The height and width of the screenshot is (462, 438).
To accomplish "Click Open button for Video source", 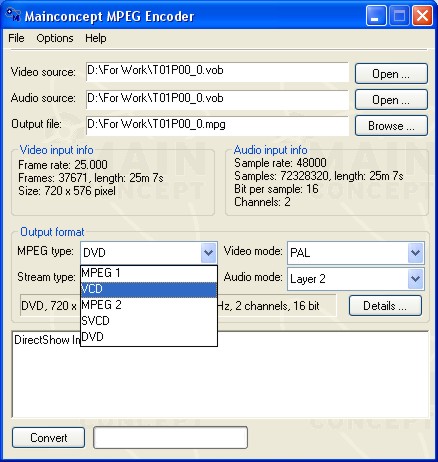I will pos(391,74).
